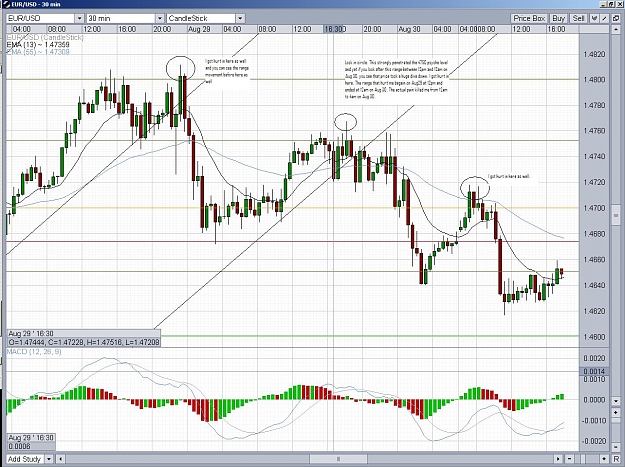Screen dimensions: 625x467
Task: Click the horizontal scrollbar left arrow
Action: (60, 459)
